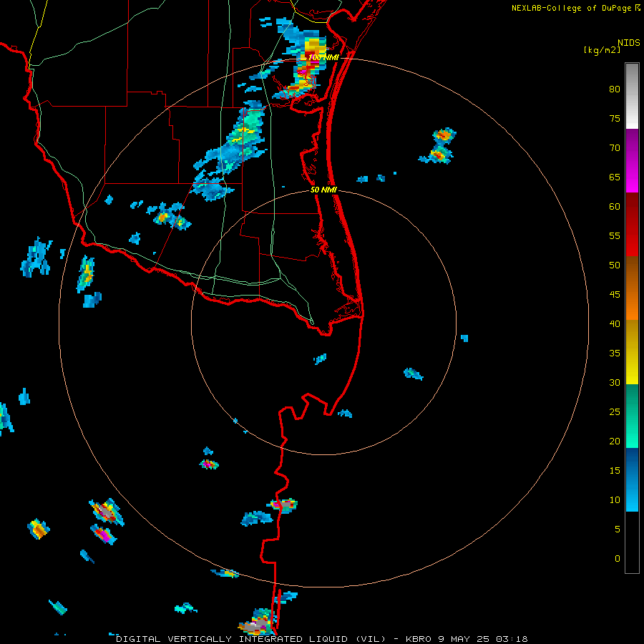644x644 pixels.
Task: Click the scale value 25
Action: (615, 412)
